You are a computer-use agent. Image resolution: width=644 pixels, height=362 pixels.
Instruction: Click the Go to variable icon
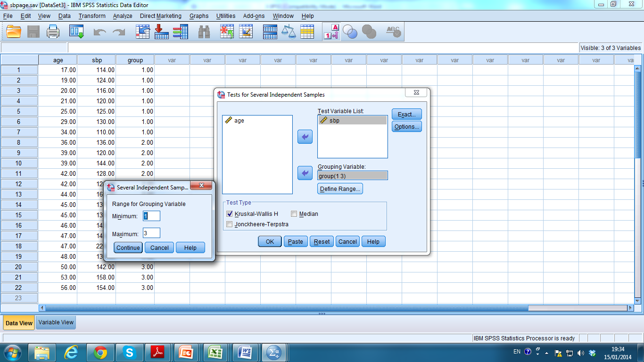tap(162, 32)
